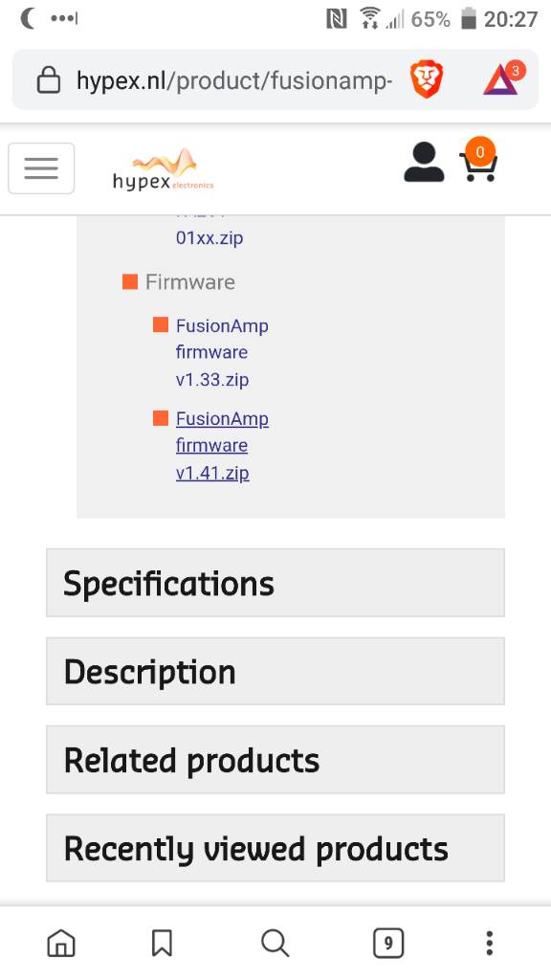Screen dimensions: 551x980
Task: Tap the Brave Shields lion icon
Action: [427, 80]
